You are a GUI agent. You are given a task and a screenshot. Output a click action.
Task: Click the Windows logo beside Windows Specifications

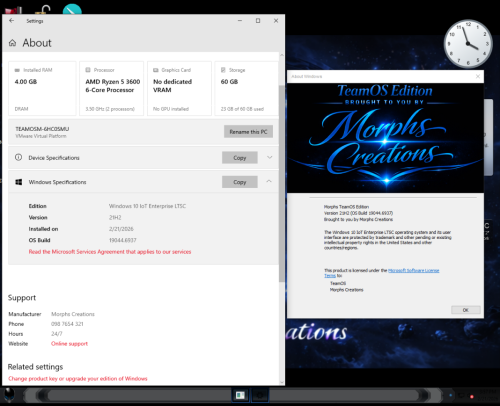click(19, 182)
